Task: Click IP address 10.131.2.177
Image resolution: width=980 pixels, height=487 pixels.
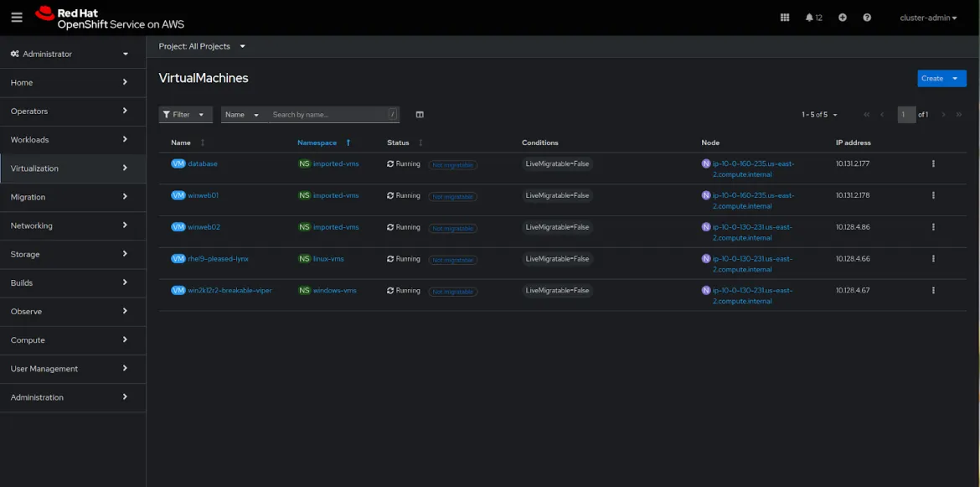Action: 854,163
